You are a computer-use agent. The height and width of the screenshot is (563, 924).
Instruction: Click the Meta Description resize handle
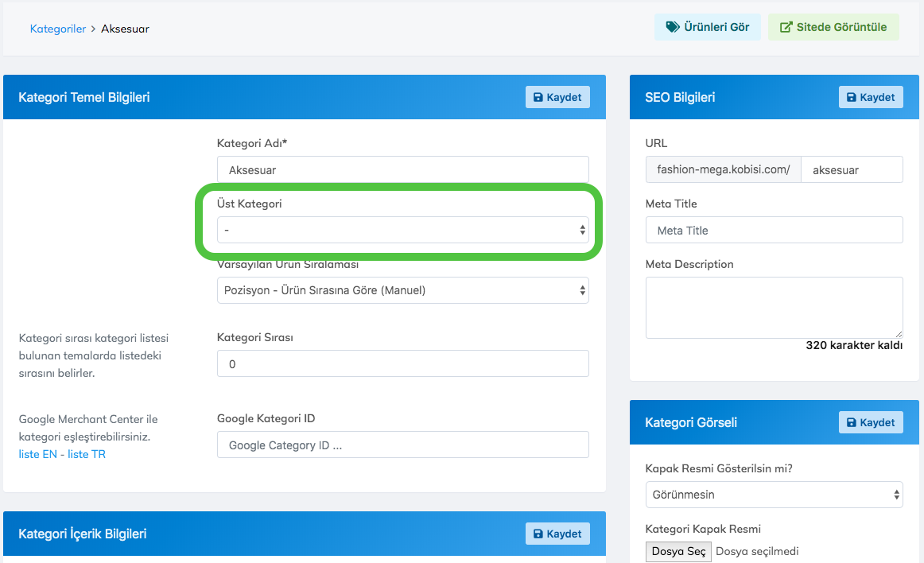899,334
